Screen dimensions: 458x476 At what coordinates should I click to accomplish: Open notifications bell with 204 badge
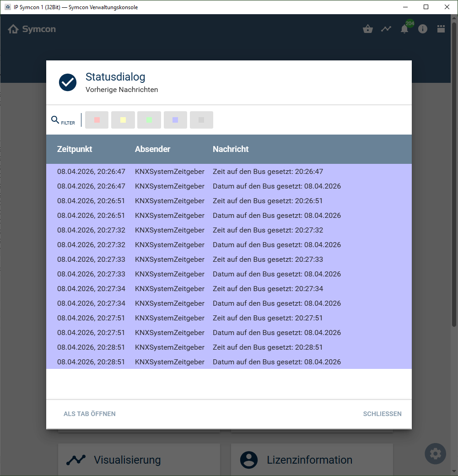[404, 29]
